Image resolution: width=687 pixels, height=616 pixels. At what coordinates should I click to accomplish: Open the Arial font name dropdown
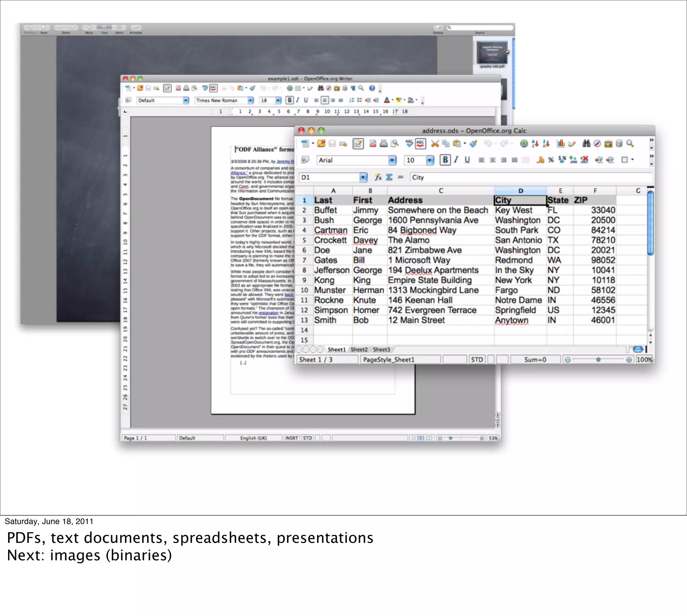[392, 160]
